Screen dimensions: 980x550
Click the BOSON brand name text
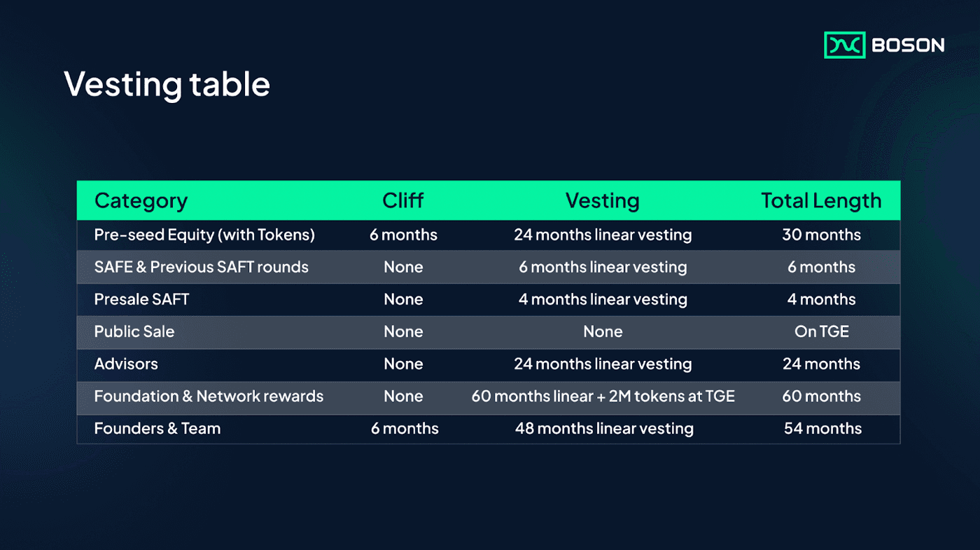click(908, 46)
